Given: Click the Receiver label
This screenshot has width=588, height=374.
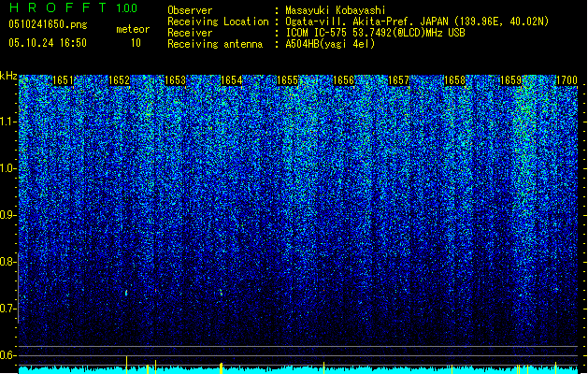Looking at the screenshot, I should [x=190, y=33].
